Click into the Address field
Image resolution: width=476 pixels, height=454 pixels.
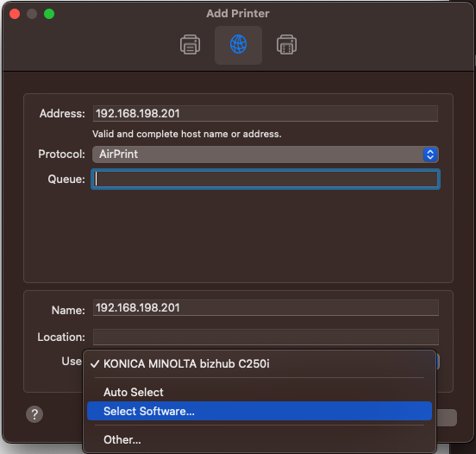[x=266, y=114]
